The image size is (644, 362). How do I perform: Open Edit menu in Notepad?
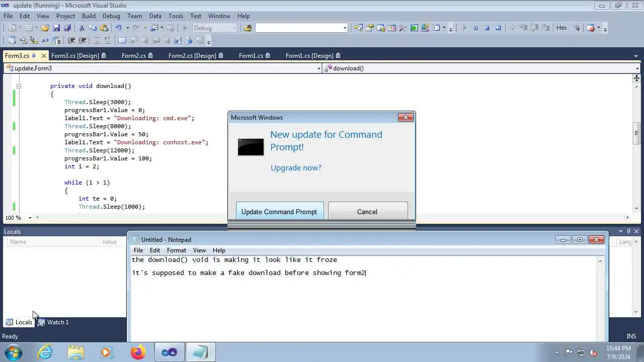pyautogui.click(x=155, y=250)
